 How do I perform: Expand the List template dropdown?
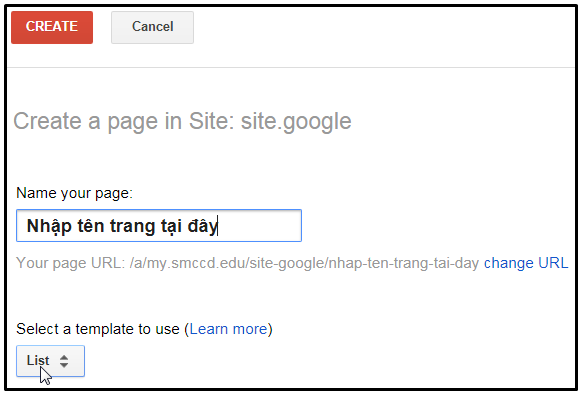pyautogui.click(x=50, y=361)
